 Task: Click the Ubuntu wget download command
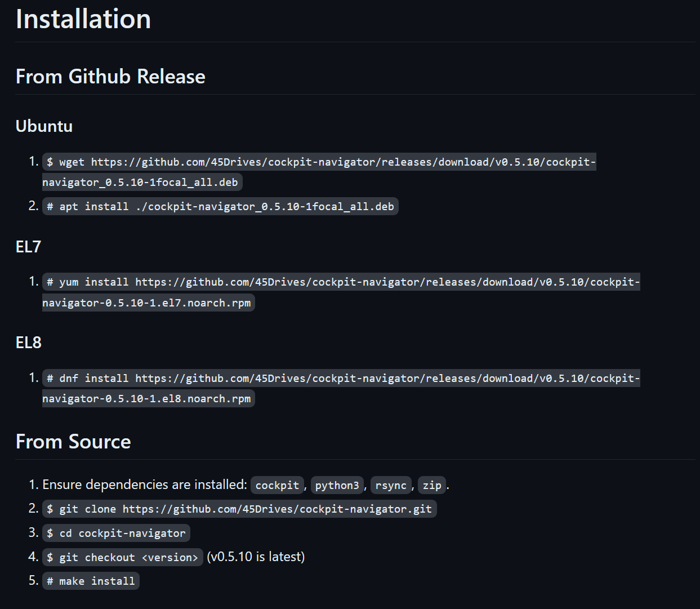pyautogui.click(x=319, y=162)
